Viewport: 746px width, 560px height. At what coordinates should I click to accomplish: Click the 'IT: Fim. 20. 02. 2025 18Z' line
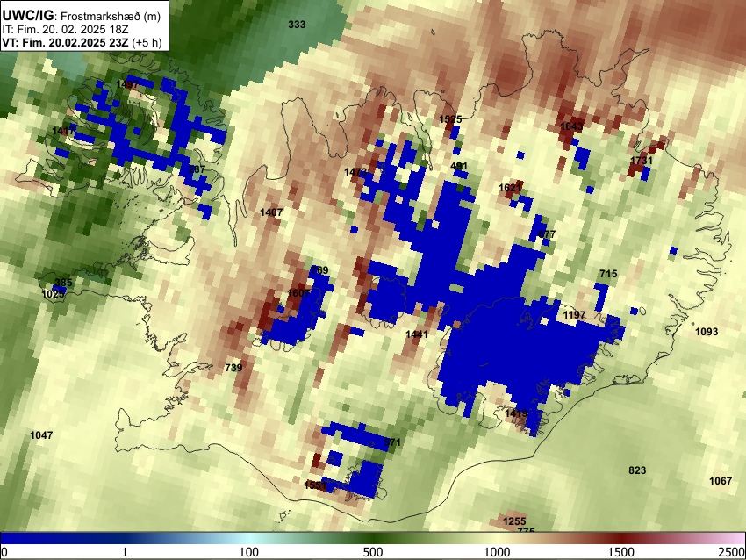[x=65, y=30]
